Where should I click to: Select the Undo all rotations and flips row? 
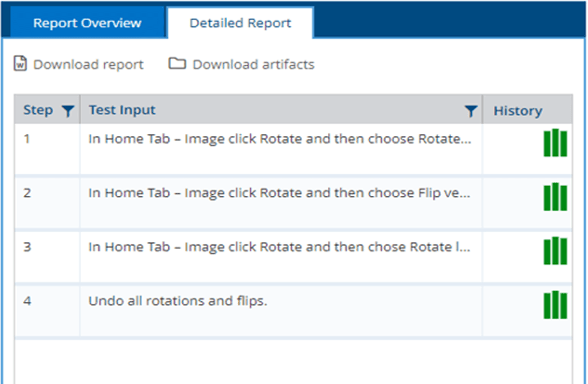178,301
